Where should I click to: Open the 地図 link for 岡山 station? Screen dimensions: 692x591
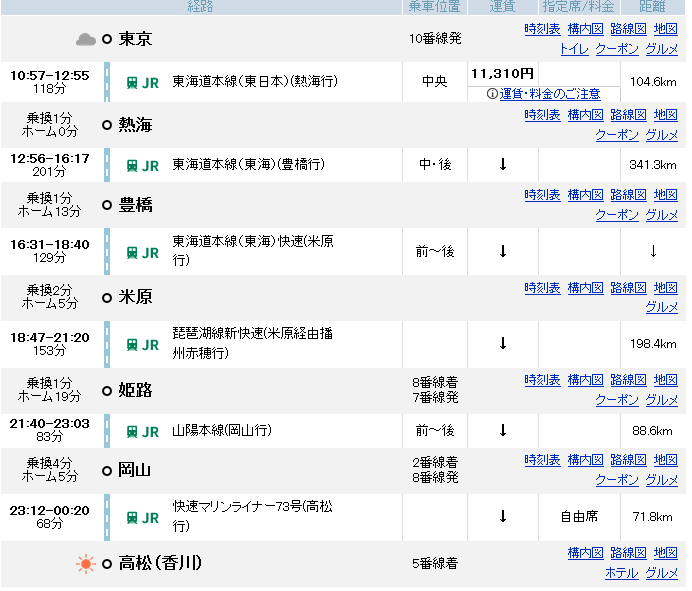tap(666, 461)
